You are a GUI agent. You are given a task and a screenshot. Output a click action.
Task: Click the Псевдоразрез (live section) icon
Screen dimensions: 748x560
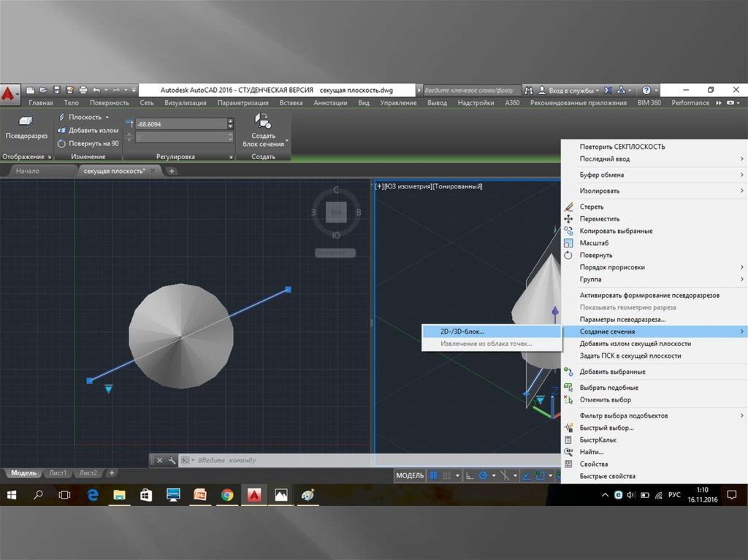point(26,121)
